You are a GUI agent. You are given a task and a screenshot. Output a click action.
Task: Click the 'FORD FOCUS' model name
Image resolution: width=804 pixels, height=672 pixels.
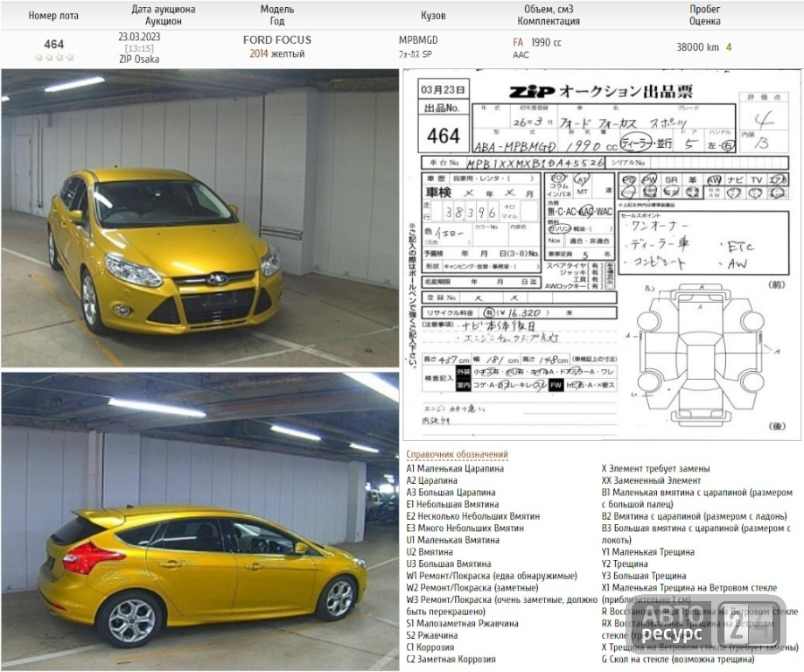[x=276, y=40]
